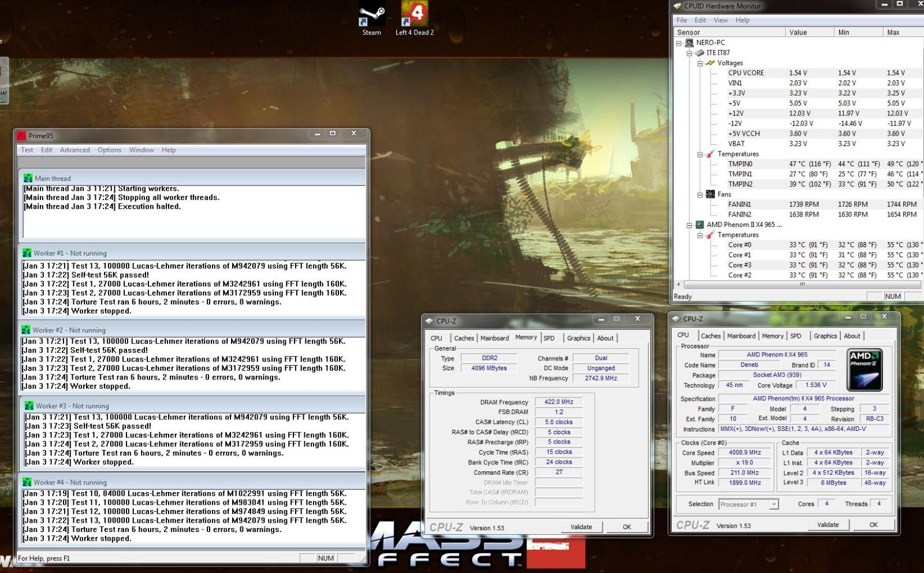Screen dimensions: 924x573
Task: Switch to the Caches tab in CPU-Z Memory window
Action: 464,338
